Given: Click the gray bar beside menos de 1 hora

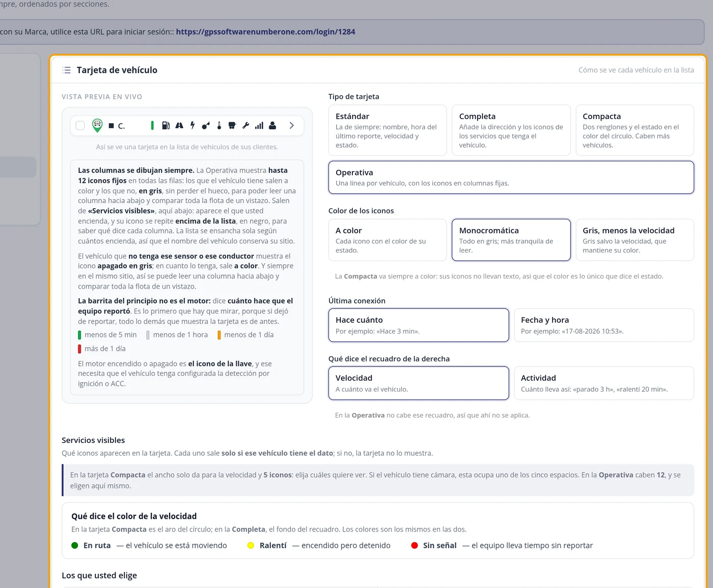Looking at the screenshot, I should pyautogui.click(x=148, y=335).
